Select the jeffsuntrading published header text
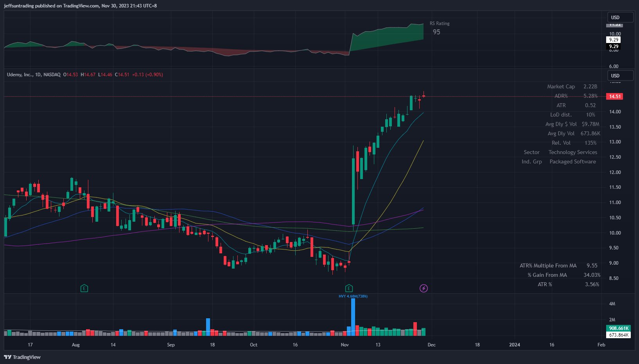Viewport: 639px width, 364px height. (x=80, y=6)
